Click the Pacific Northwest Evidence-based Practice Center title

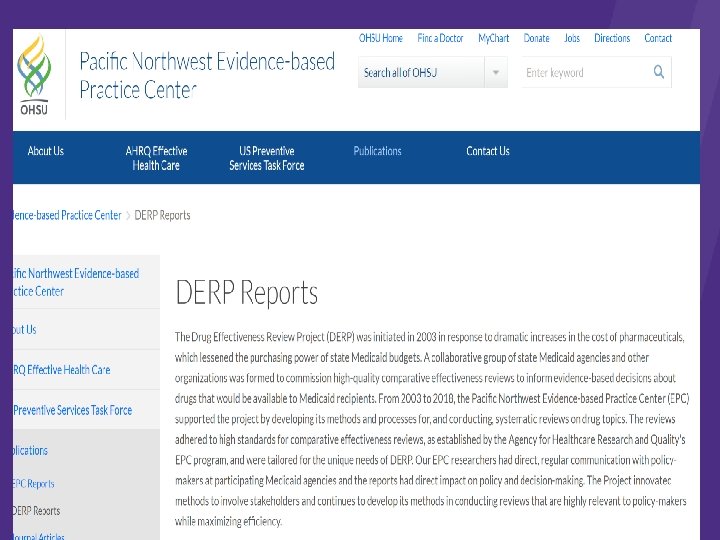tap(207, 75)
